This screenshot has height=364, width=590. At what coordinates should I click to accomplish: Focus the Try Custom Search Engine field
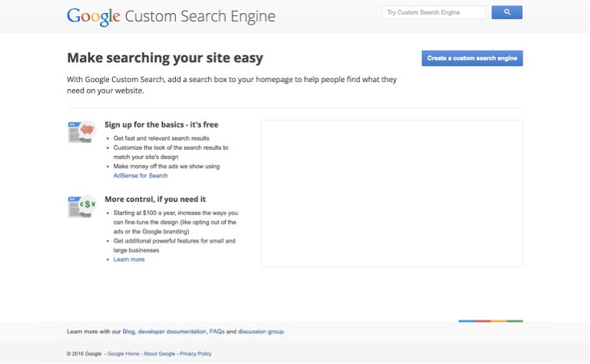click(x=433, y=12)
